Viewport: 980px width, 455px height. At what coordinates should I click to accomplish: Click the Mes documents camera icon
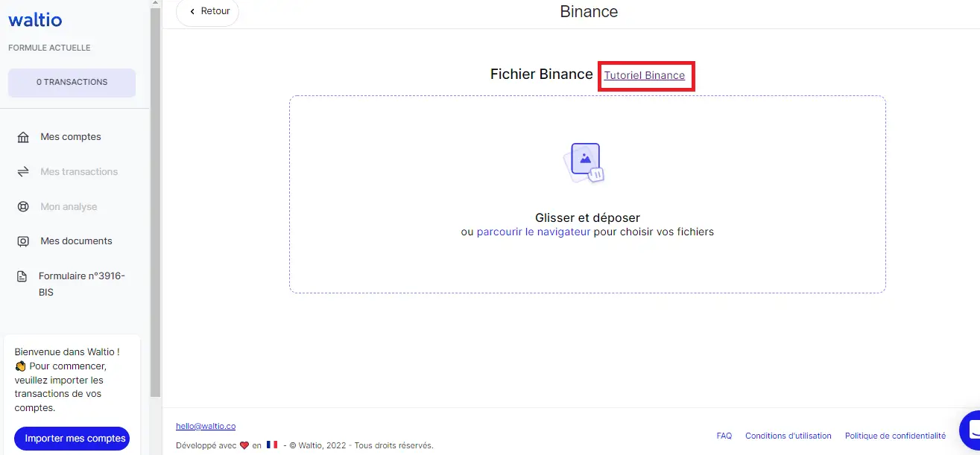coord(23,241)
